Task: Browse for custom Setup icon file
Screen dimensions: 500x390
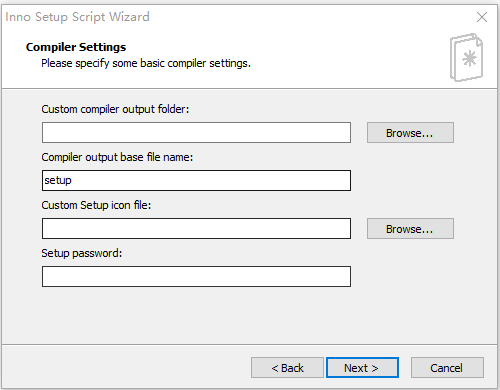Action: [x=410, y=228]
